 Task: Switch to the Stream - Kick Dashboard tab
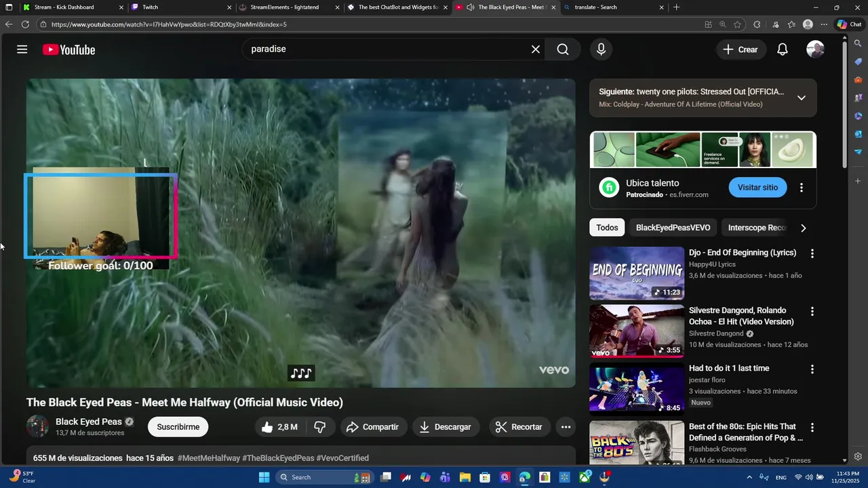coord(73,7)
